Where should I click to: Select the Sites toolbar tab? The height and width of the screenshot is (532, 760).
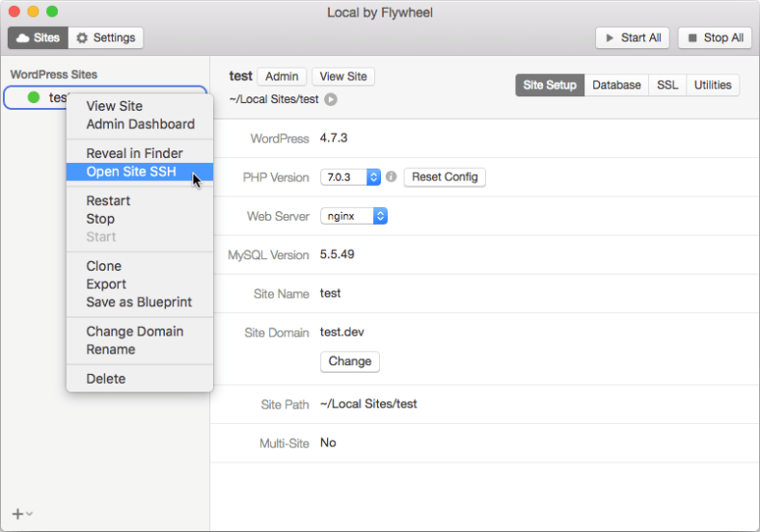[x=38, y=38]
